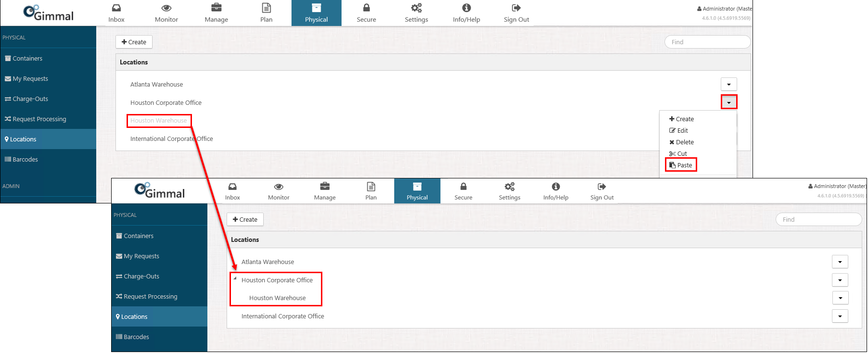Screen dimensions: 868x353
Task: Open Monitor eye icon in the lower window
Action: 279,187
